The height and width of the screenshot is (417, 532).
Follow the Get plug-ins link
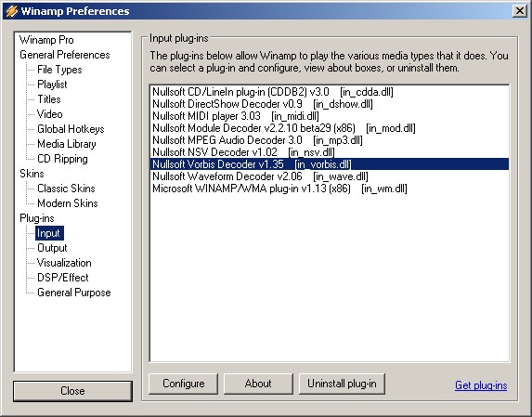tap(481, 385)
